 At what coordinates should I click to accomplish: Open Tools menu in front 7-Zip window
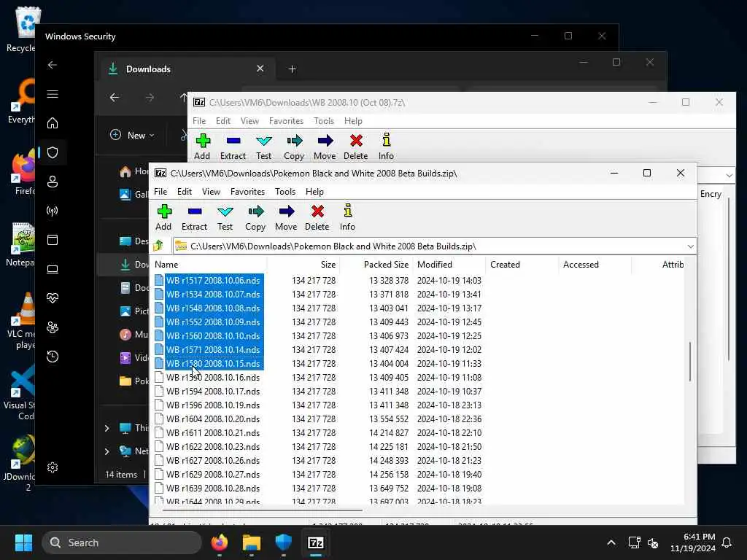click(x=285, y=192)
